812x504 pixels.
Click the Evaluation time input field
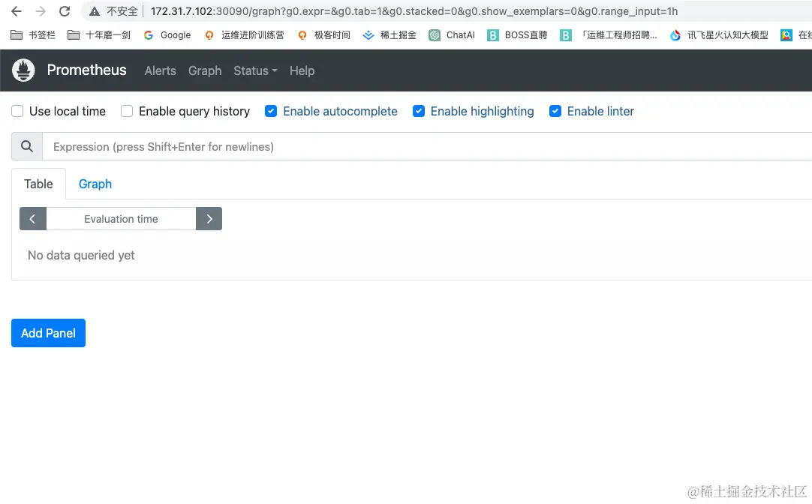tap(121, 219)
